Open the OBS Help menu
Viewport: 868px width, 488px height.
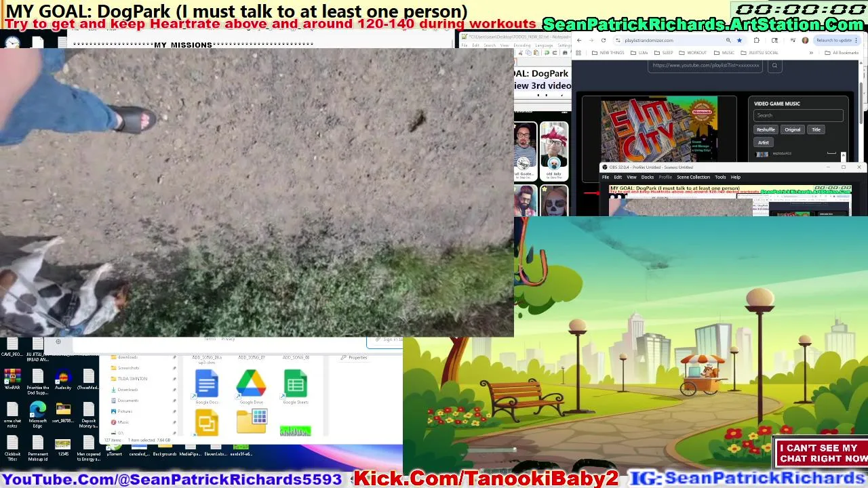(x=736, y=177)
